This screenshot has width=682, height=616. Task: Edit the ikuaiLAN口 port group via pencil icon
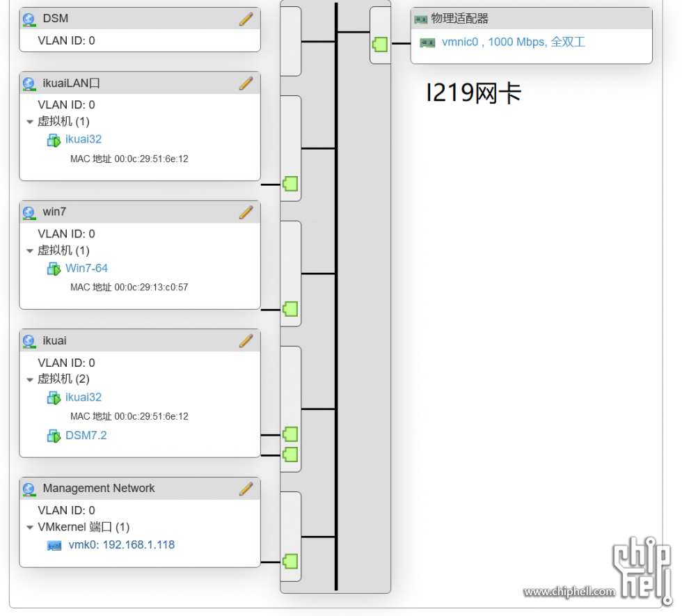click(246, 84)
